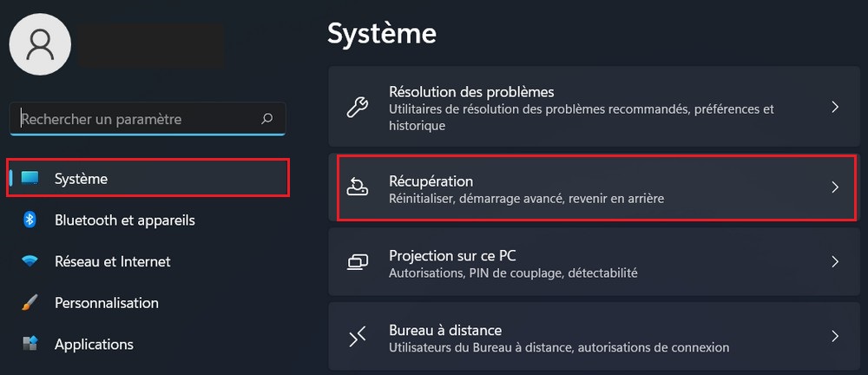Open the Applications settings section

point(94,345)
